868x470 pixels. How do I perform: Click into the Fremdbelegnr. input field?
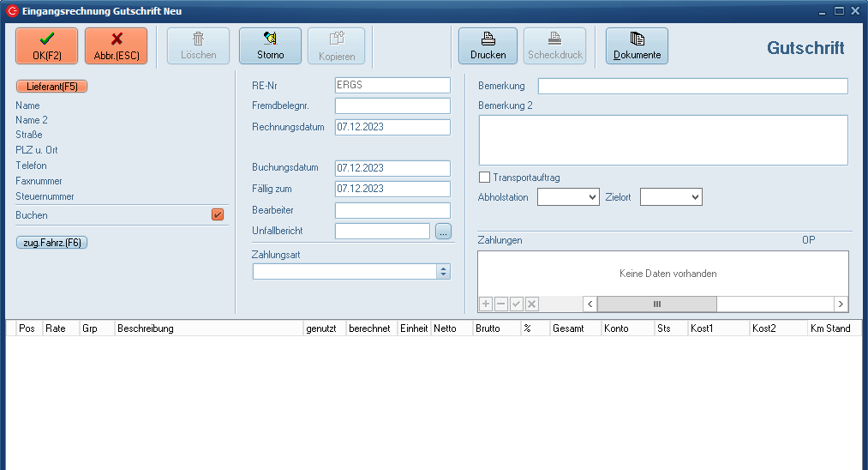pos(392,106)
